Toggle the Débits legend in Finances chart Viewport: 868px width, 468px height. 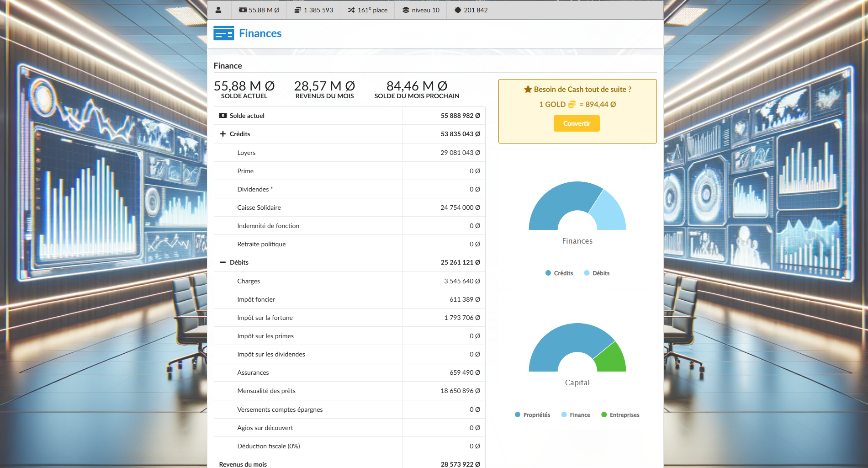coord(597,273)
